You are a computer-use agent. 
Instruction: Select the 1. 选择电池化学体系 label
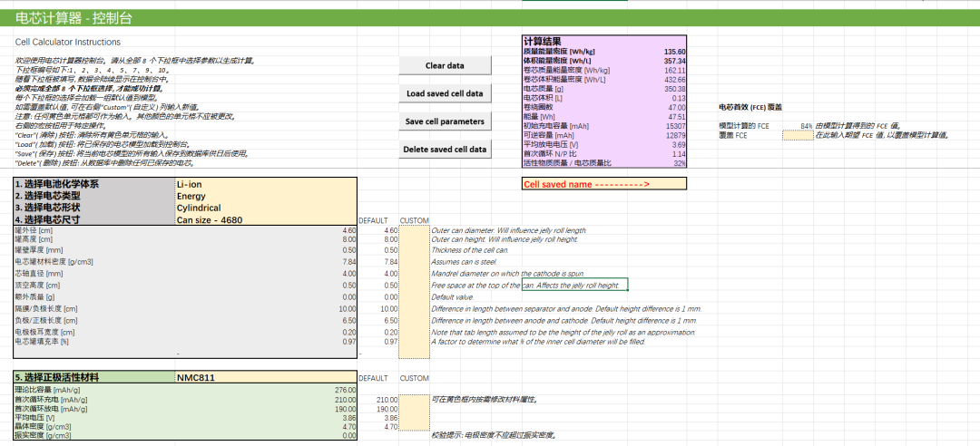[57, 184]
